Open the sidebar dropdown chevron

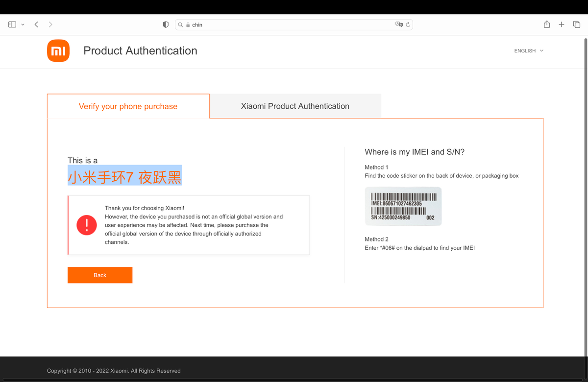pos(23,24)
